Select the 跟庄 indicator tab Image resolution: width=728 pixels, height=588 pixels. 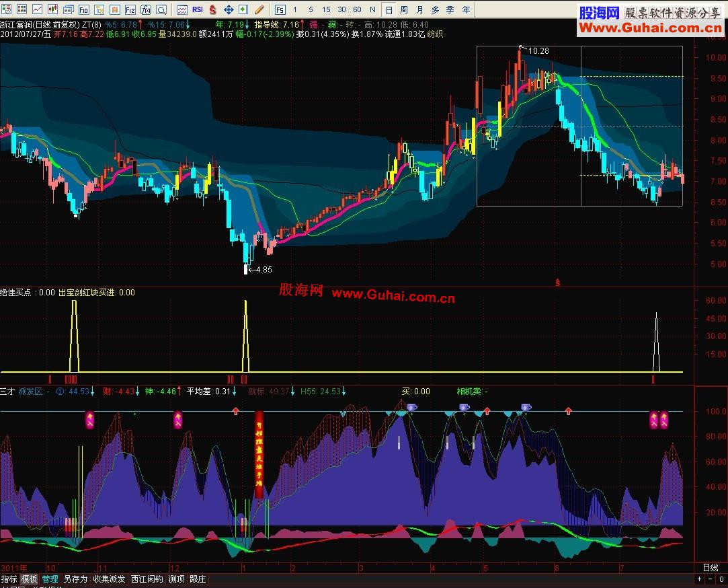(x=198, y=579)
